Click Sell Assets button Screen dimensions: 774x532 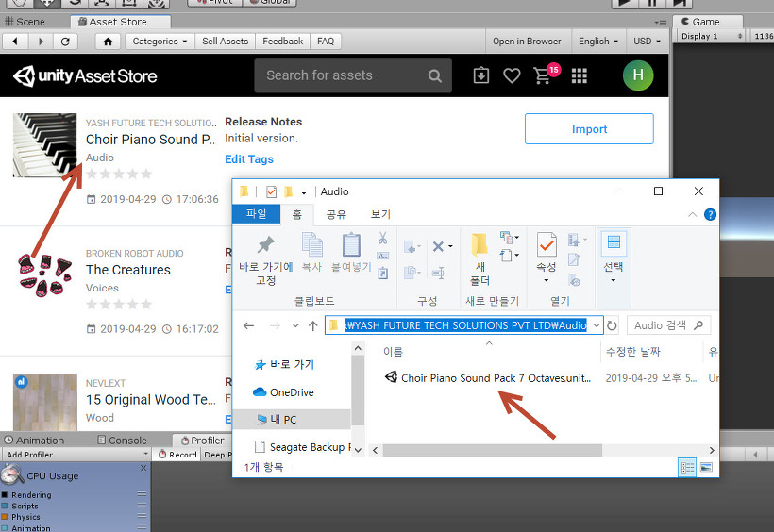225,42
